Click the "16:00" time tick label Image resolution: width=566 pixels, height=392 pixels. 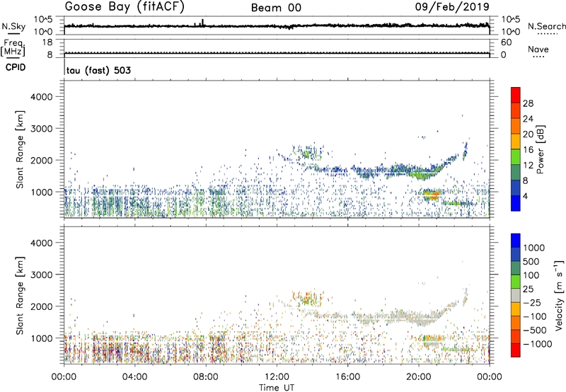pyautogui.click(x=347, y=377)
